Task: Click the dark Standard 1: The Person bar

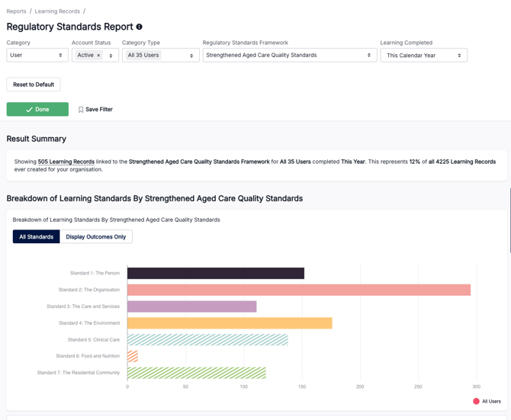Action: click(x=215, y=273)
